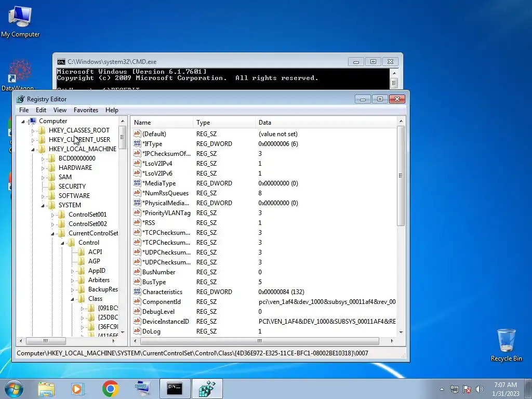The width and height of the screenshot is (532, 399).
Task: Launch Windows Media Player from taskbar
Action: 78,389
